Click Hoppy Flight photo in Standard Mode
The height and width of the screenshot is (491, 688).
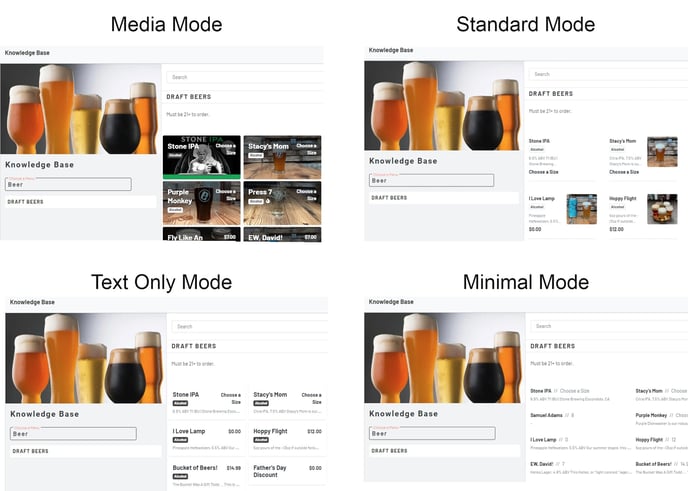[661, 209]
